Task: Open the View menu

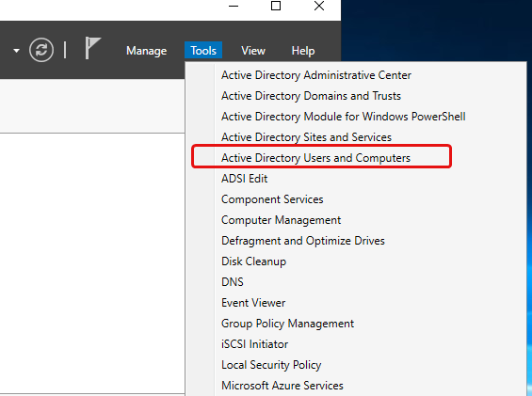Action: tap(253, 51)
